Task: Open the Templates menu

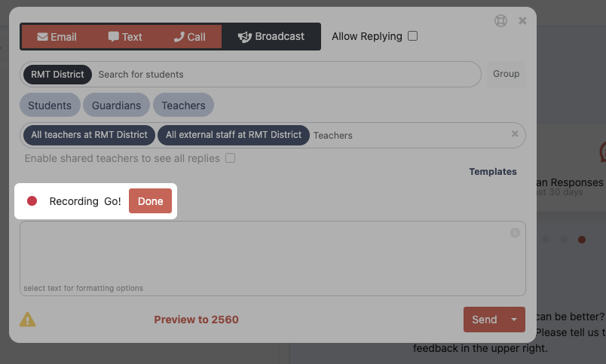Action: click(493, 172)
